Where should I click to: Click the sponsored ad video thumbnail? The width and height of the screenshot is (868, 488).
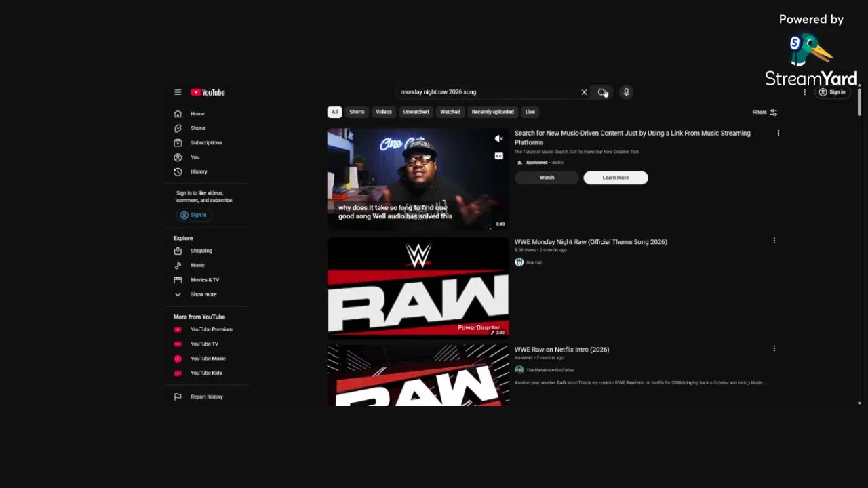click(418, 180)
